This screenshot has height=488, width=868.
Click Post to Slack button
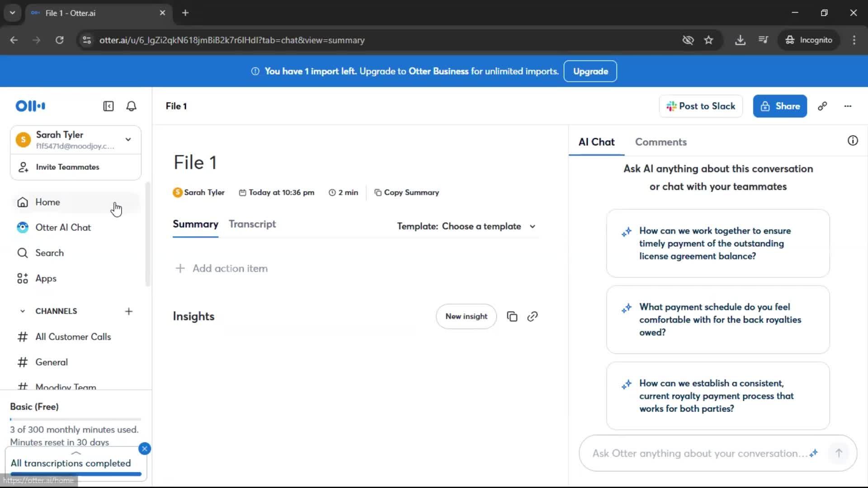[701, 106]
